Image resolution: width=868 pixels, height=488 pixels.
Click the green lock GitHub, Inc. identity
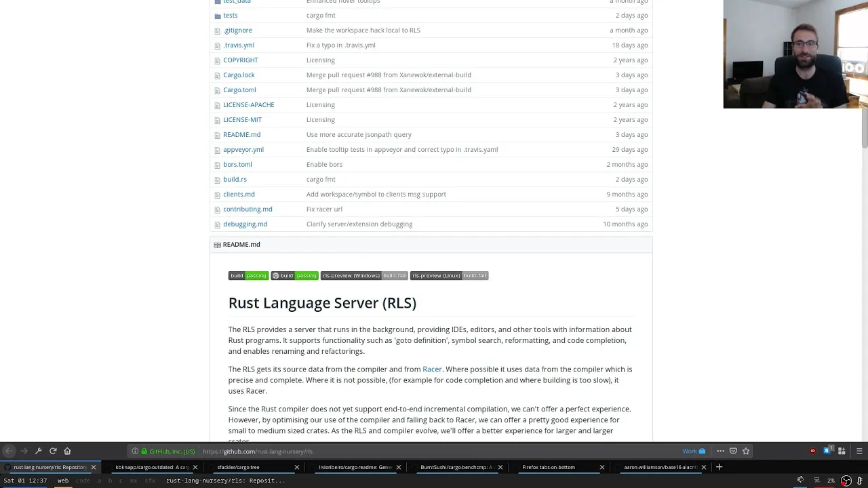click(168, 451)
